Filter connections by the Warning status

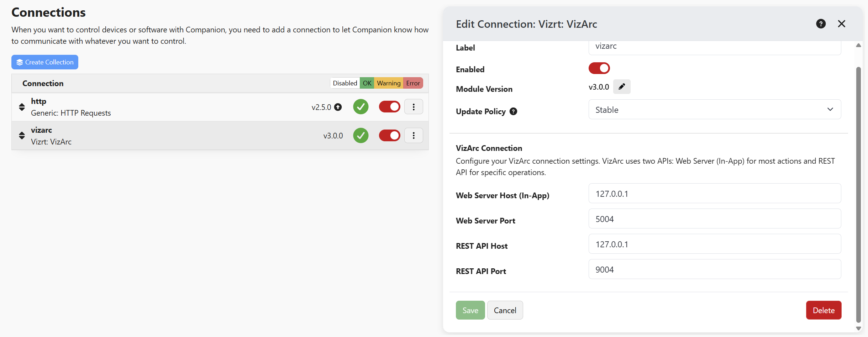point(389,83)
